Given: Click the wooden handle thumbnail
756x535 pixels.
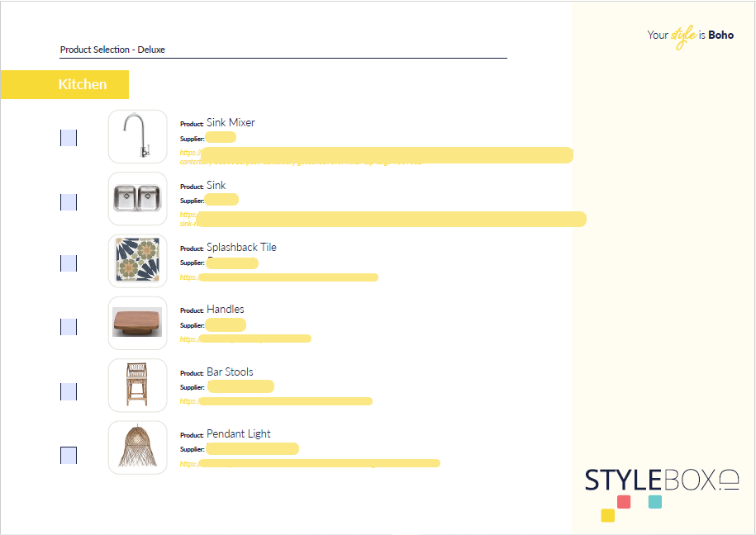Looking at the screenshot, I should [137, 323].
